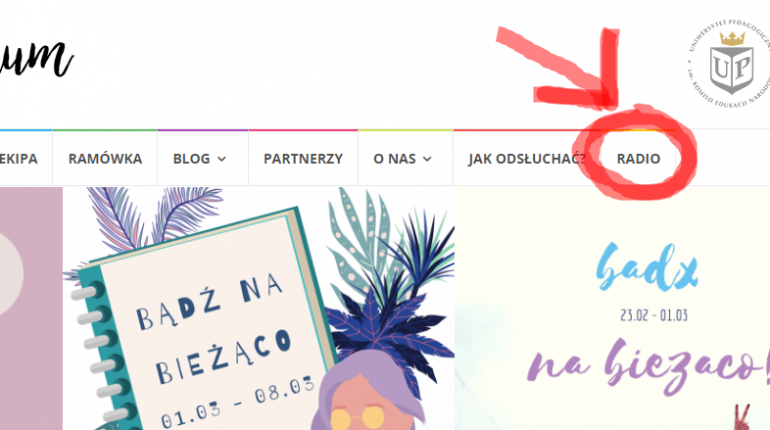Select the O NAS menu label
The width and height of the screenshot is (770, 430).
[x=395, y=159]
